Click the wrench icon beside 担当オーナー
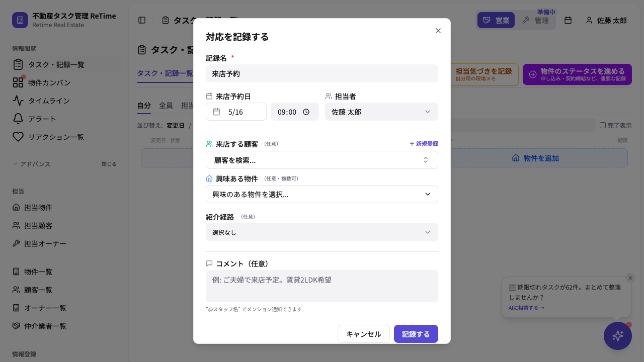The width and height of the screenshot is (644, 362). coord(16,243)
